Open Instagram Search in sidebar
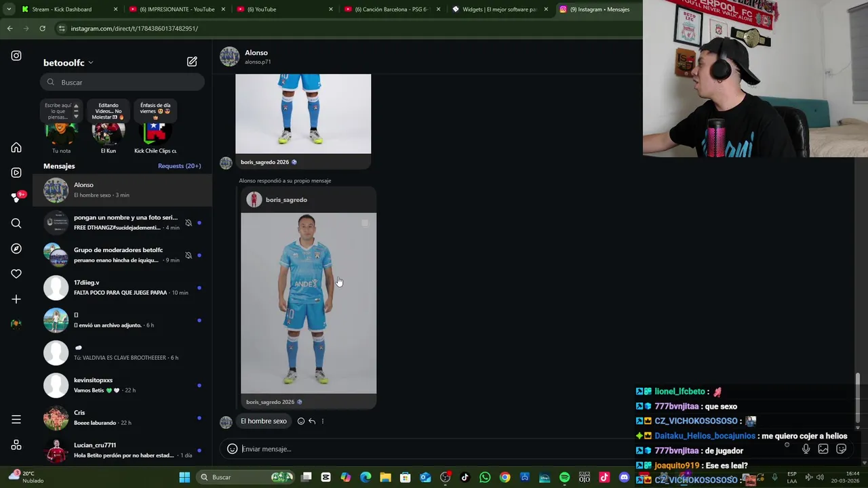Screen dimensions: 868x488 (16, 223)
